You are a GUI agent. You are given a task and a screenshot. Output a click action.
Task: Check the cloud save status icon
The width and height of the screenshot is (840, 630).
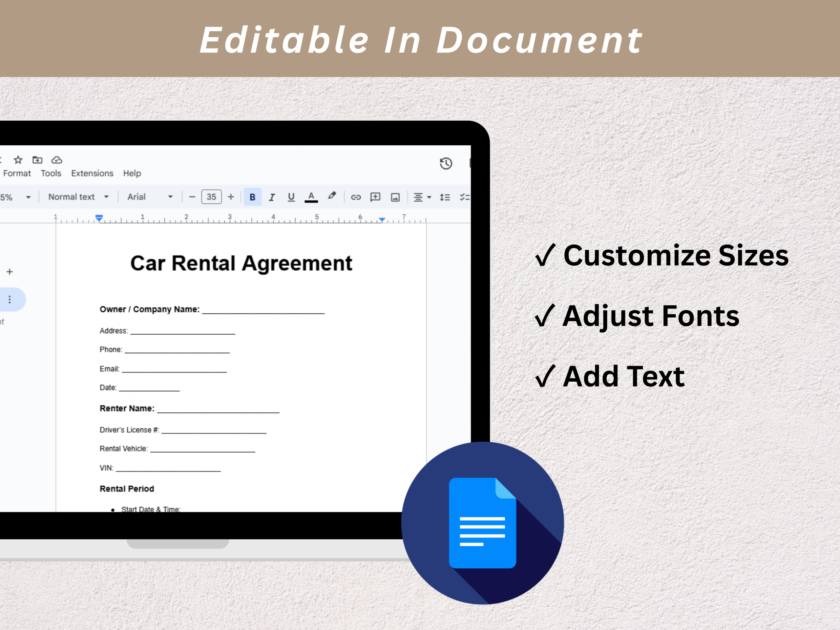pos(56,159)
